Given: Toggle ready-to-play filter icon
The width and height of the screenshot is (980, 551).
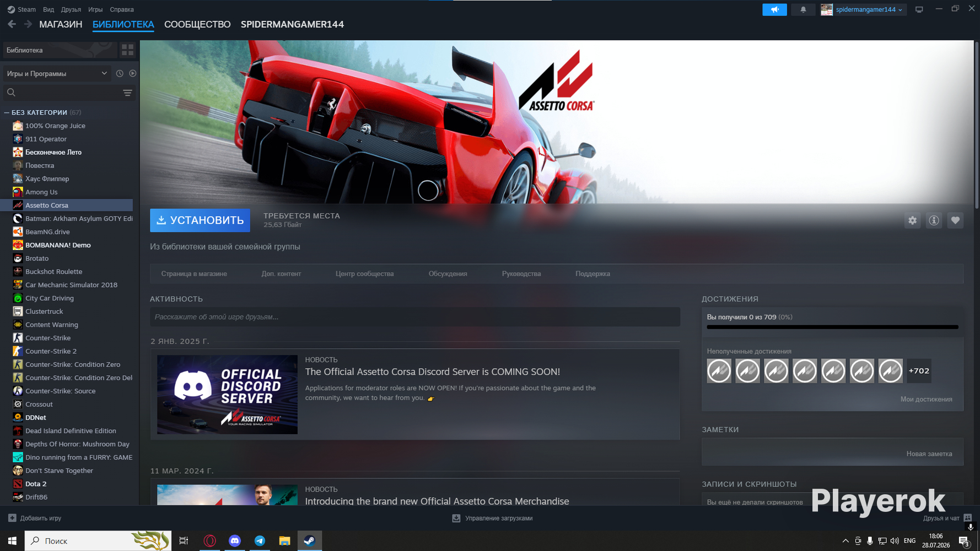Looking at the screenshot, I should tap(133, 73).
